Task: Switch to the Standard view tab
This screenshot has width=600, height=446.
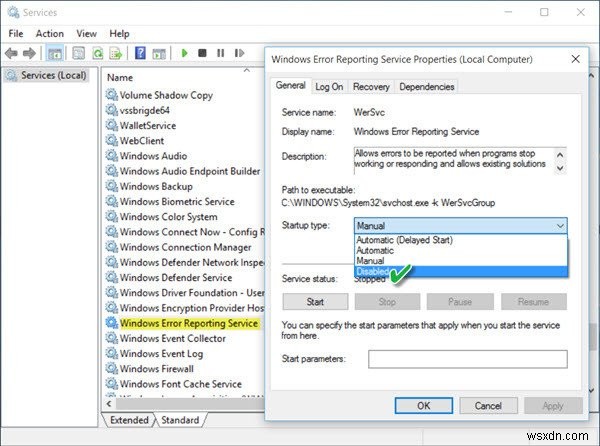Action: coord(180,420)
